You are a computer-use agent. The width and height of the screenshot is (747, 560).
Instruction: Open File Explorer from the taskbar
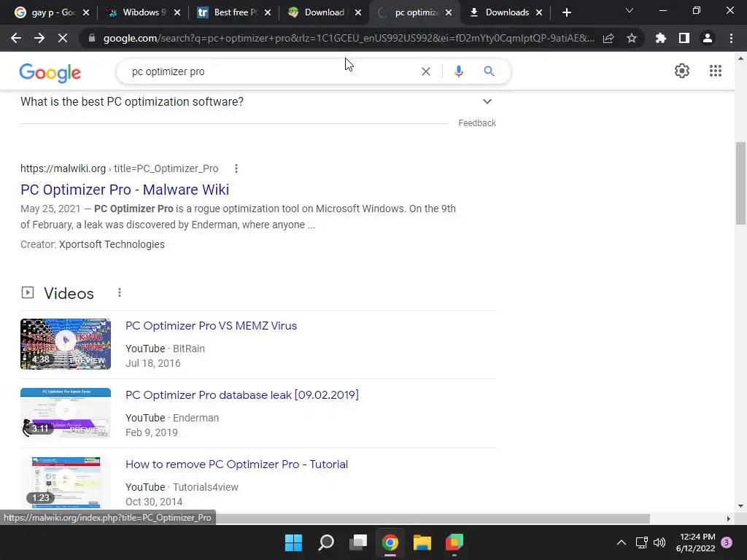coord(422,542)
